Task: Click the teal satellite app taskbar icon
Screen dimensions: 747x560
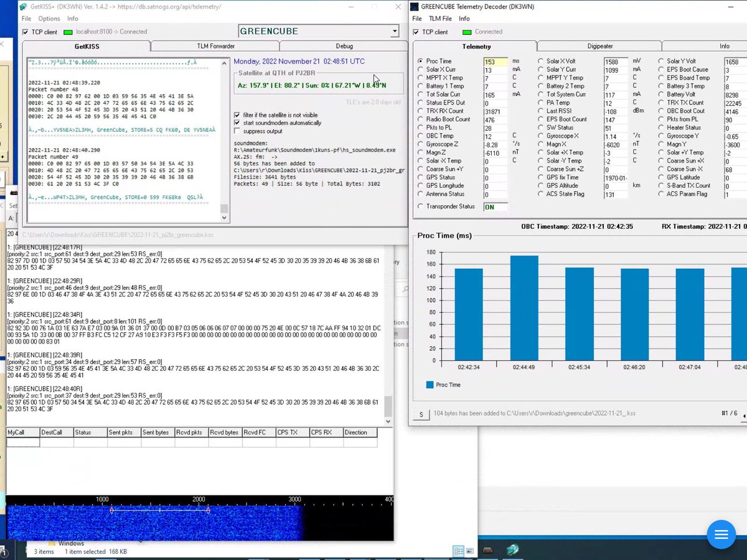Action: tap(512, 550)
